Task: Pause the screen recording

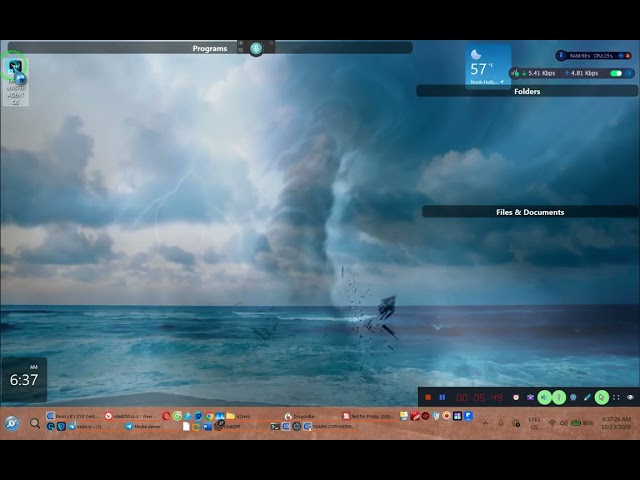Action: (x=442, y=397)
